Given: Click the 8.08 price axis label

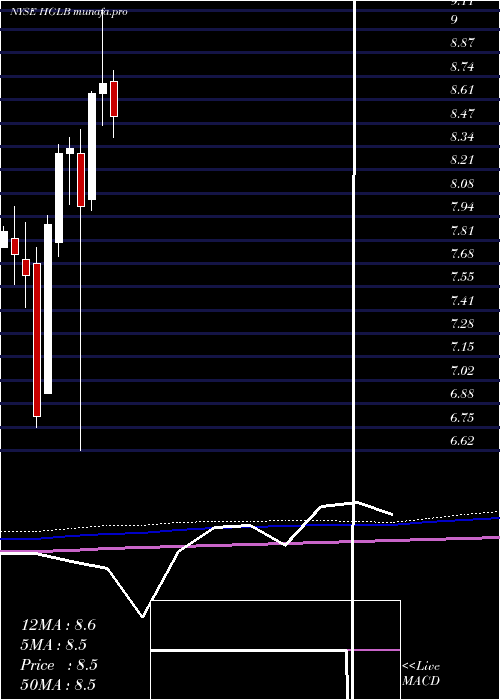Looking at the screenshot, I should pos(462,184).
